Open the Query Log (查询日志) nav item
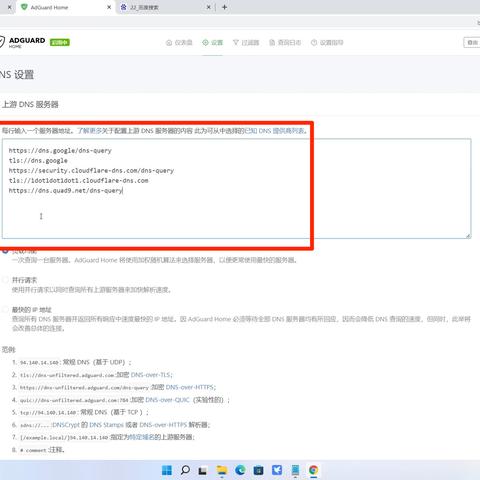The image size is (480, 480). [x=285, y=43]
